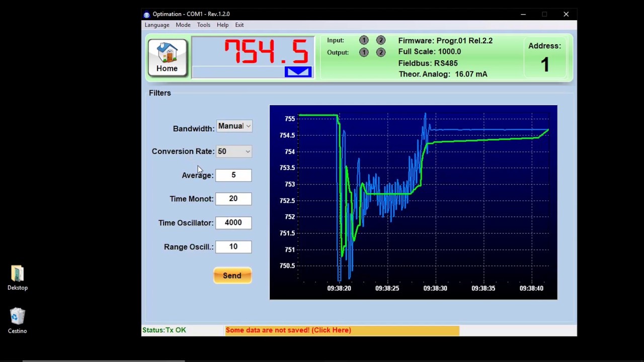Click the 750.5 axis label on chart
644x362 pixels.
pyautogui.click(x=287, y=266)
